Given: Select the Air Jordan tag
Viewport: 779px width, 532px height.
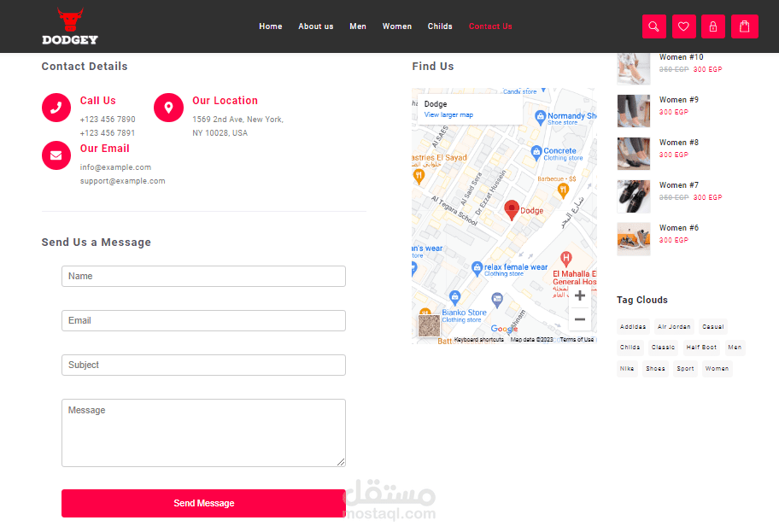Looking at the screenshot, I should click(x=674, y=327).
